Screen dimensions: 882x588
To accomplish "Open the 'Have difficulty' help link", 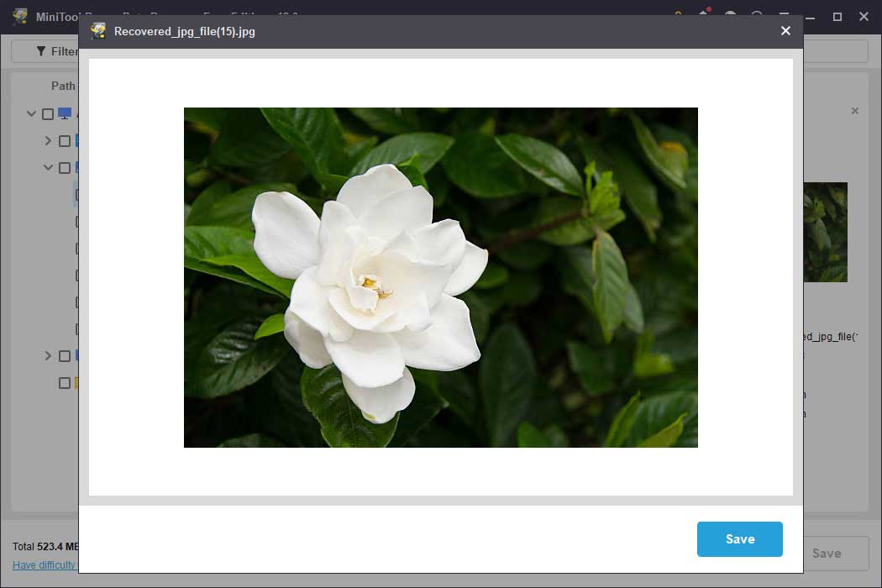I will pos(45,565).
